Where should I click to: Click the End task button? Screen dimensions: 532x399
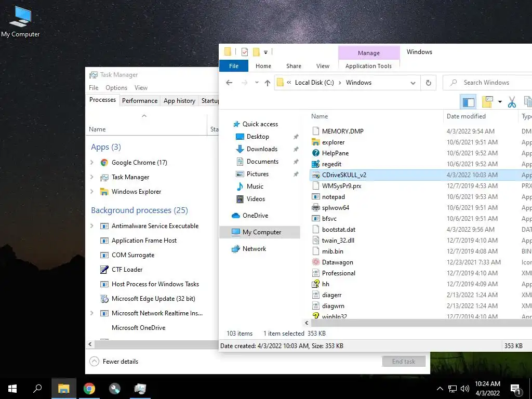[x=404, y=362]
